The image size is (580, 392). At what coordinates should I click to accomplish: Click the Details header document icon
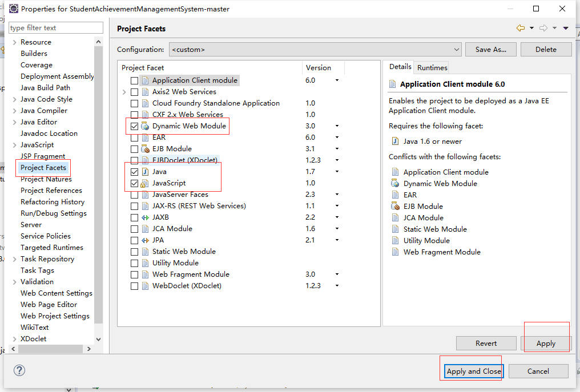click(392, 84)
